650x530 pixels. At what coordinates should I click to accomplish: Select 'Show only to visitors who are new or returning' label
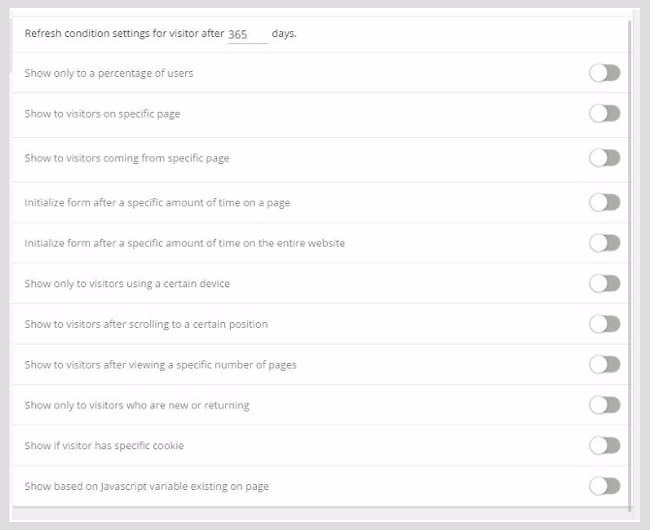(x=137, y=405)
